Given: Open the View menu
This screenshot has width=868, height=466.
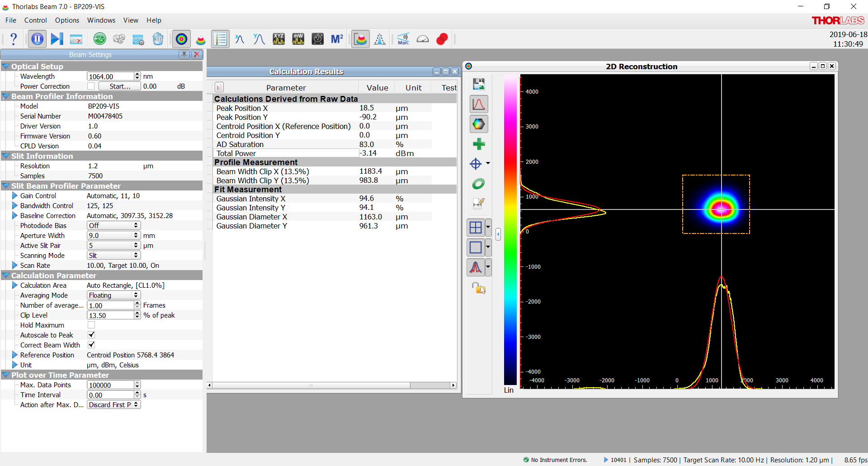Looking at the screenshot, I should 131,20.
